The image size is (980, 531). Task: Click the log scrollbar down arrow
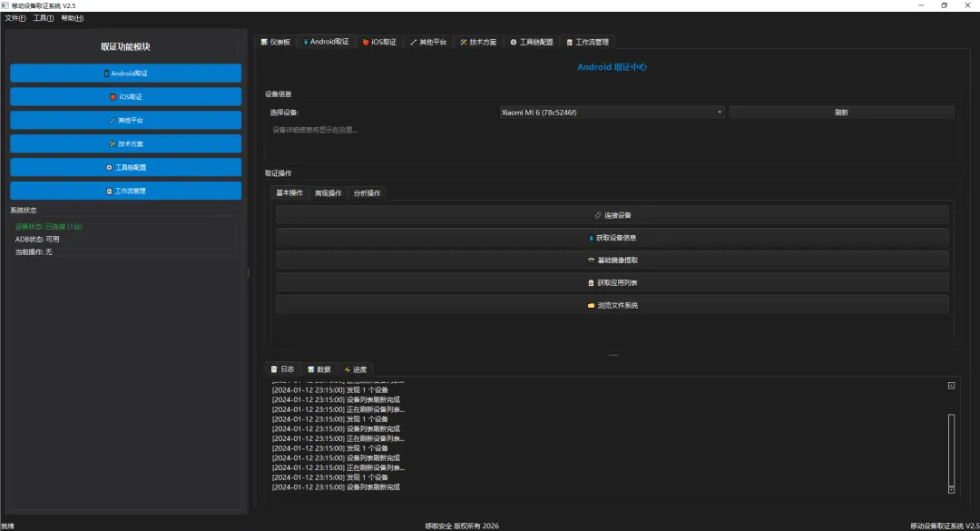(951, 490)
